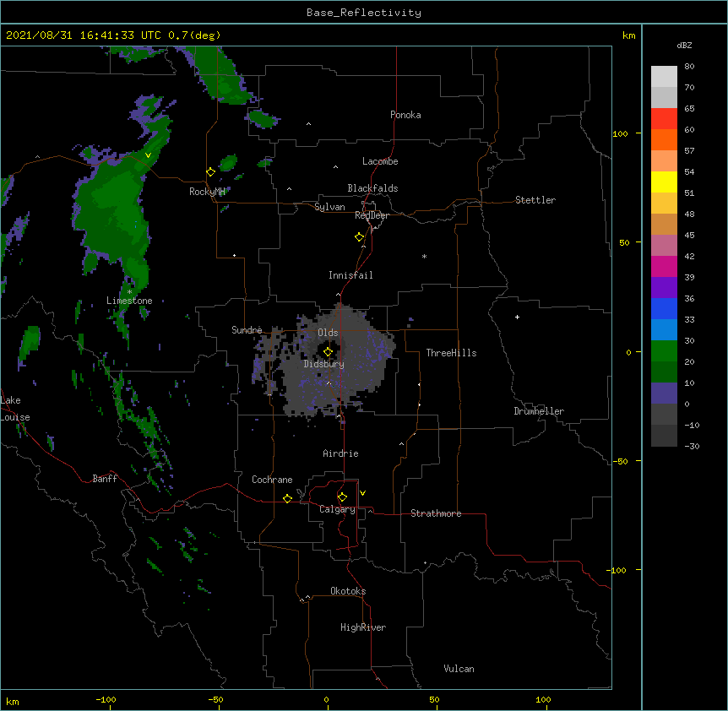The image size is (728, 711).
Task: Select the Ponoka city label
Action: [405, 115]
